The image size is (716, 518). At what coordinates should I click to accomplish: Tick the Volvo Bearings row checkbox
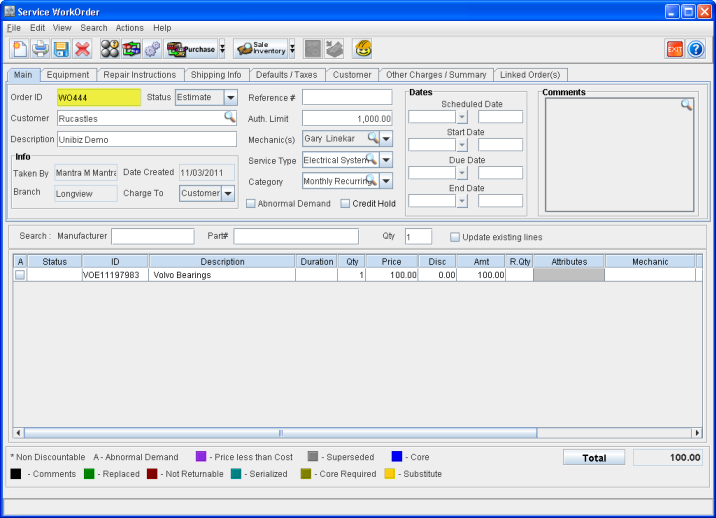tap(20, 275)
